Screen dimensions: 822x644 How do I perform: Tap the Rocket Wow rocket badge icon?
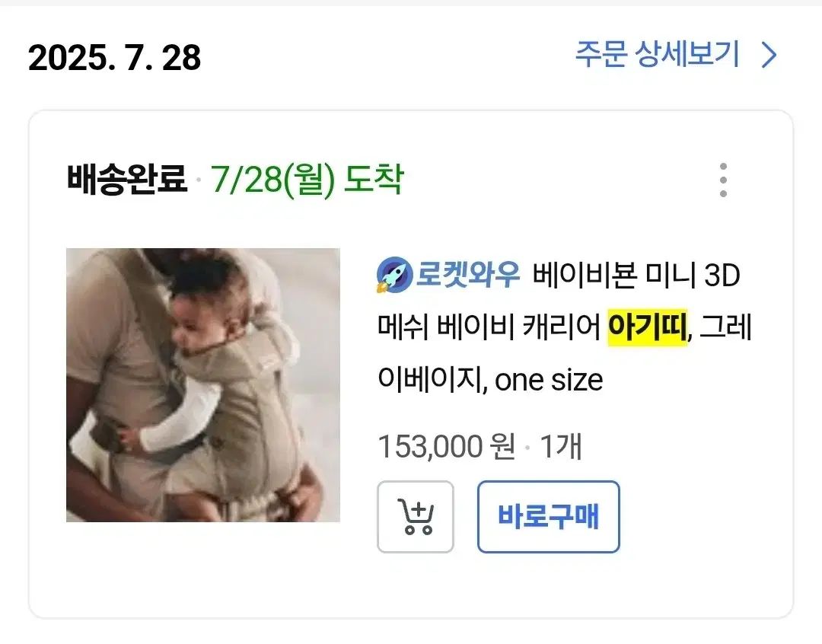[x=394, y=275]
